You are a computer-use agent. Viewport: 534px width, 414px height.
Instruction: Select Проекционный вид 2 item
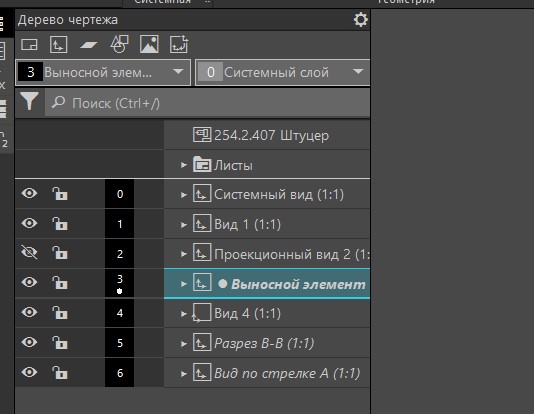(x=292, y=254)
